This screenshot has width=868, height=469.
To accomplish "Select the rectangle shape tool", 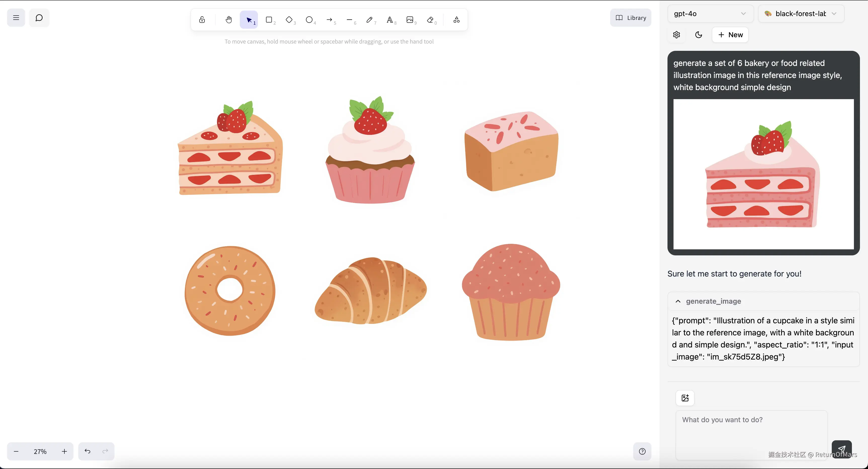I will [269, 20].
